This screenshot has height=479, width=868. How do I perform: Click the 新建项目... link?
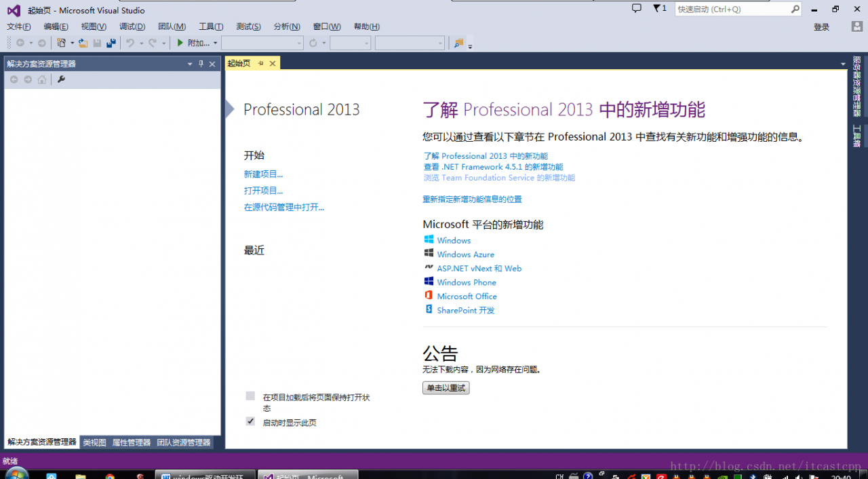pos(263,174)
